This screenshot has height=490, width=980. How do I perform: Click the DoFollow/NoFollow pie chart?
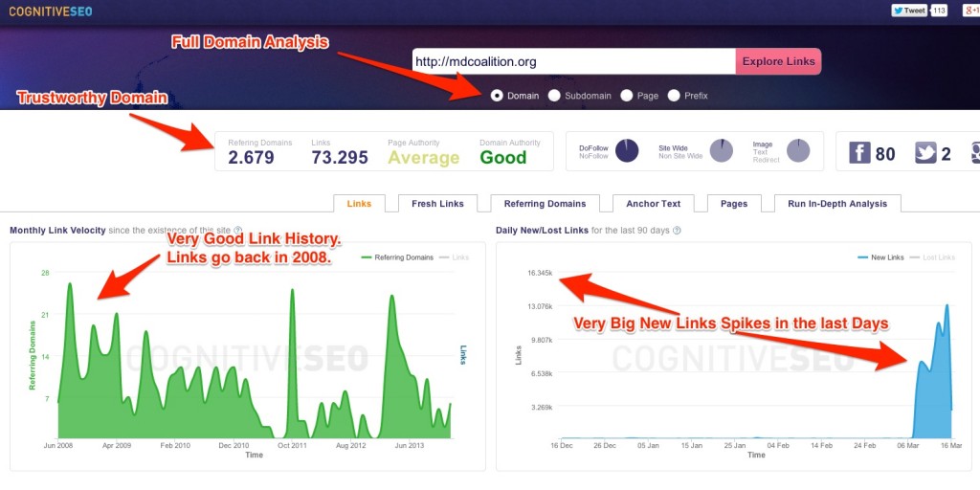click(x=627, y=150)
